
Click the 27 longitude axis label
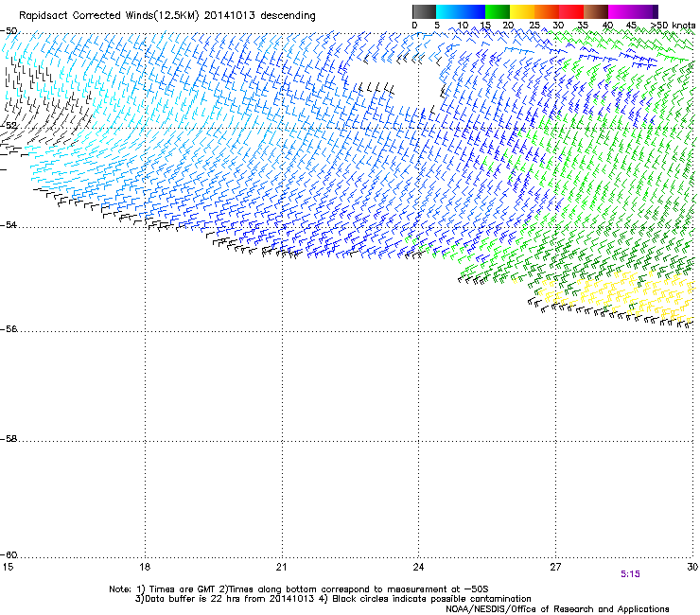555,567
